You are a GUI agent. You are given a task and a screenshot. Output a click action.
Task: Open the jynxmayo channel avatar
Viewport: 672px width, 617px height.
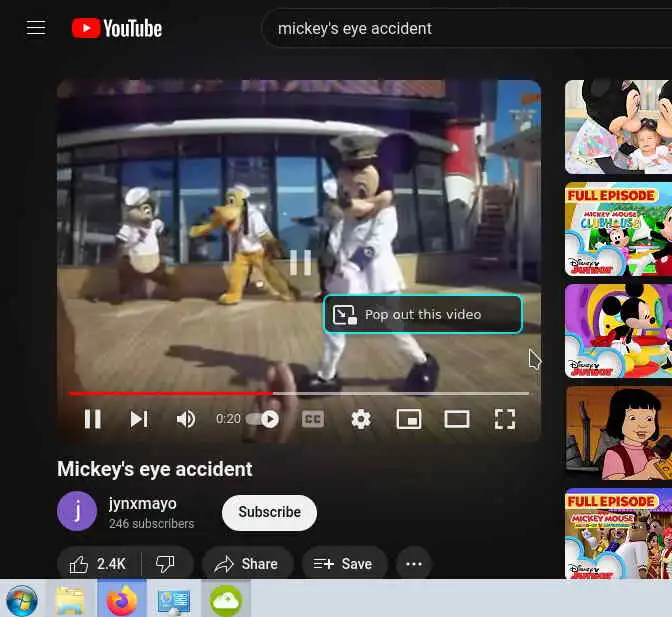pos(77,511)
